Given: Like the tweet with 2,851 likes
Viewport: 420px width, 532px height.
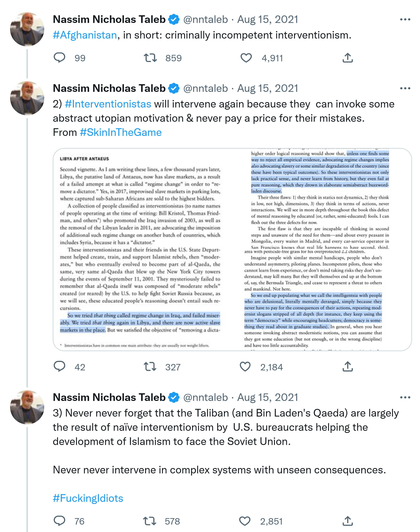Looking at the screenshot, I should [245, 521].
